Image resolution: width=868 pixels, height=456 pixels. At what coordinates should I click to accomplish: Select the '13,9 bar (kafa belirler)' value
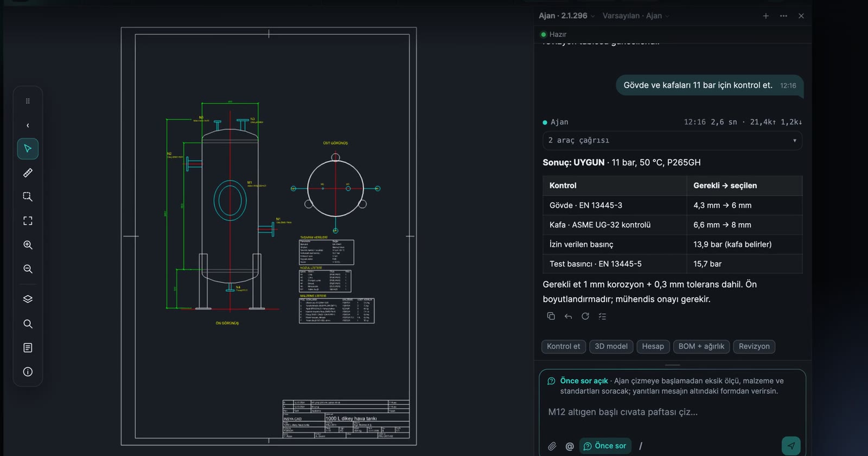point(732,244)
